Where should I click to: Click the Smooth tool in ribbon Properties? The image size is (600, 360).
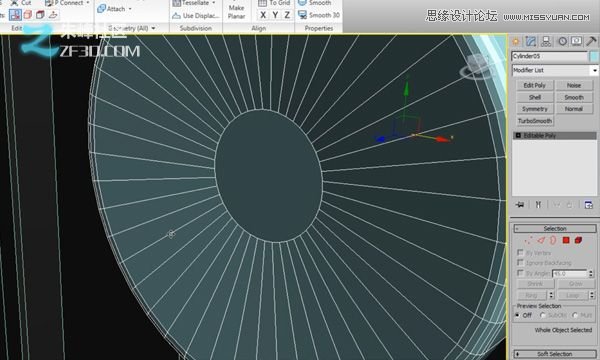click(315, 3)
